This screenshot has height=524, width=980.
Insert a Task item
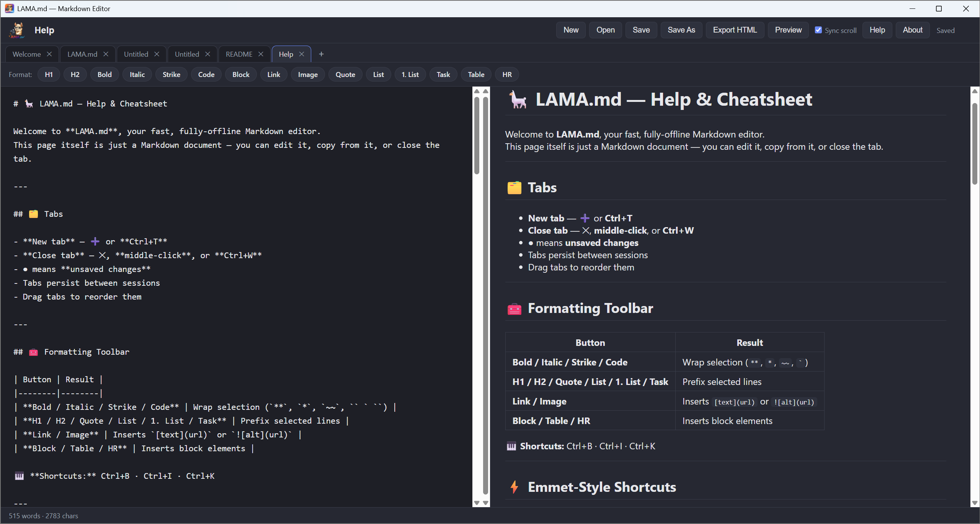coord(443,75)
